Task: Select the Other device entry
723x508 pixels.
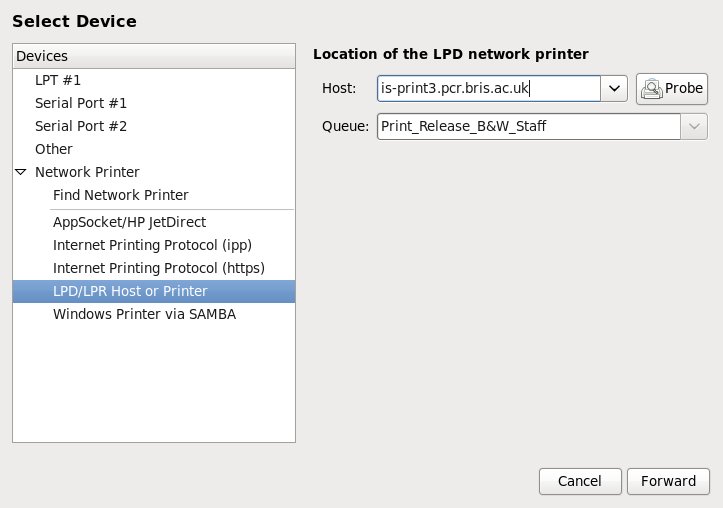Action: (54, 149)
